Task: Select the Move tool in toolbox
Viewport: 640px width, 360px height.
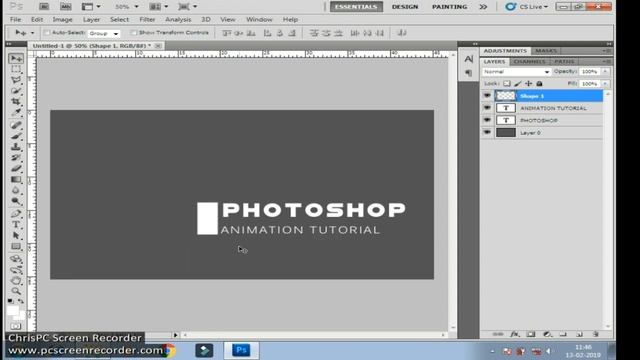Action: (x=16, y=58)
